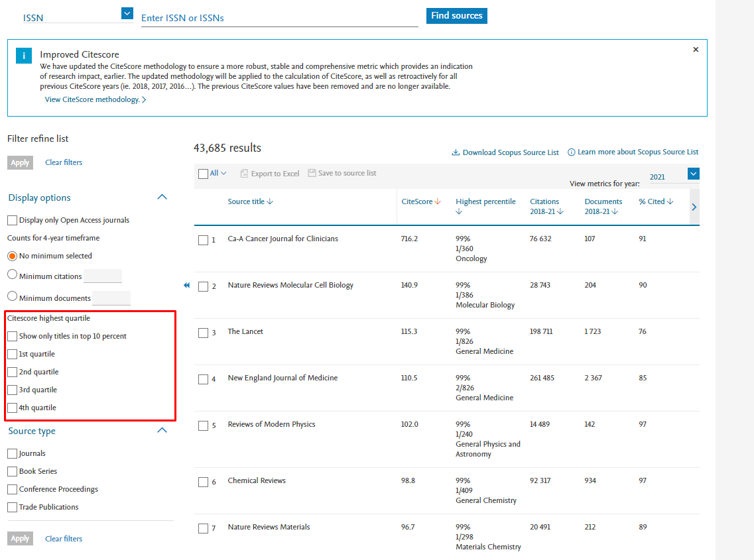Check the 1st quartile filter
Viewport: 754px width, 560px height.
pos(13,355)
